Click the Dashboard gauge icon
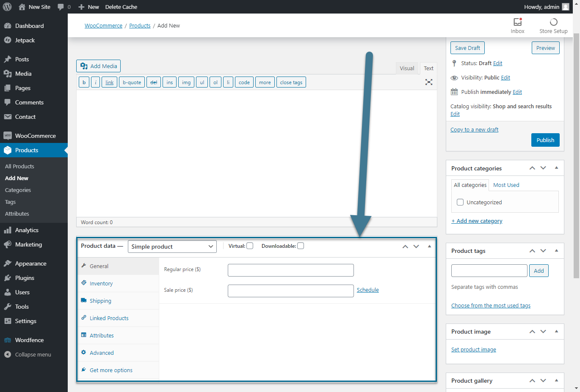The image size is (580, 392). tap(8, 26)
